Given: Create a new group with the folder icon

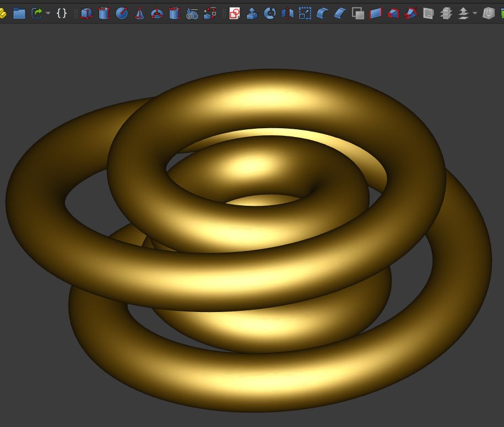Looking at the screenshot, I should [x=19, y=14].
